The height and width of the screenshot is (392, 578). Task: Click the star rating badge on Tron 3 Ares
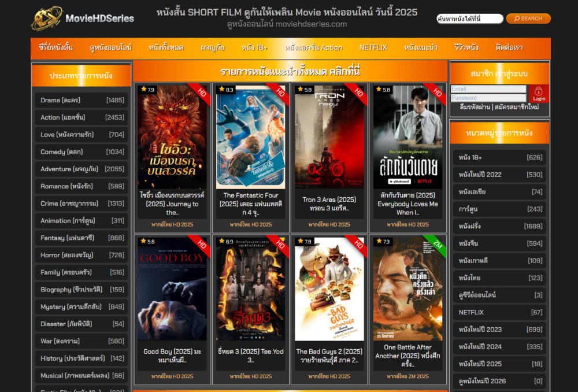click(x=305, y=90)
